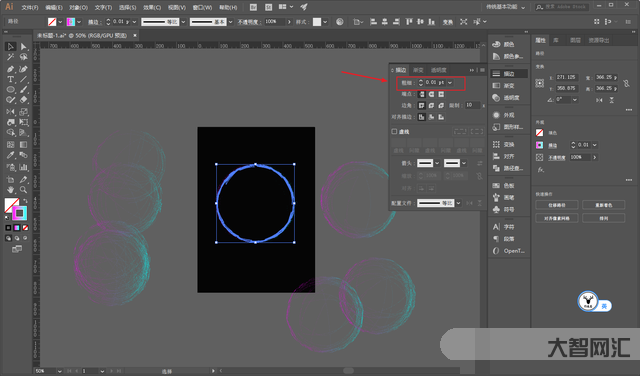The height and width of the screenshot is (376, 640).
Task: Select the Line Segment tool
Action: point(23,79)
